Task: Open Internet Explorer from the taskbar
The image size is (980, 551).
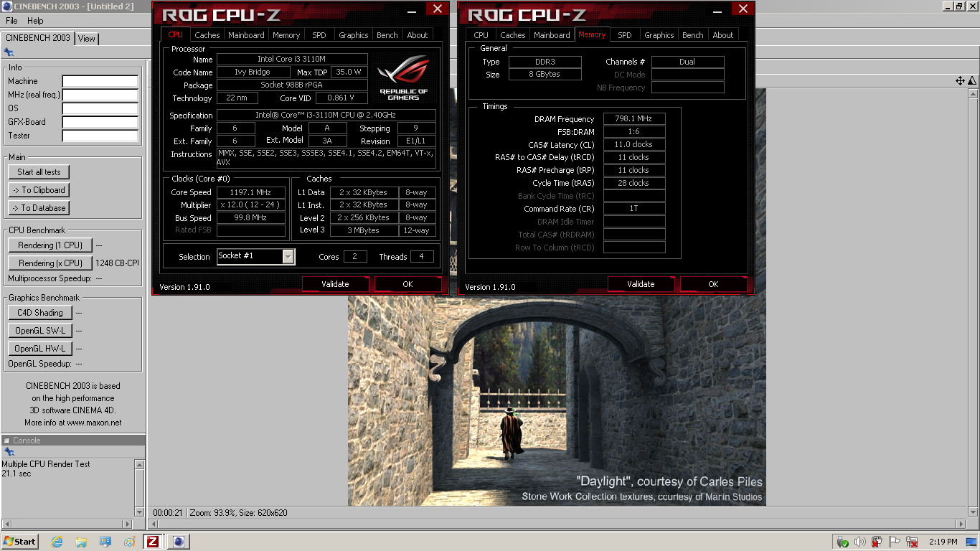Action: (x=57, y=542)
